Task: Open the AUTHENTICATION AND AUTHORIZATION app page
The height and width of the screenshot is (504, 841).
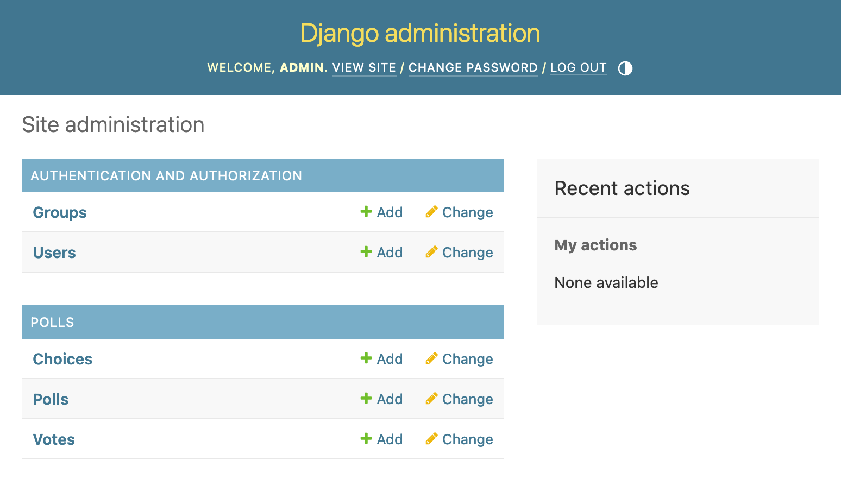Action: (166, 175)
